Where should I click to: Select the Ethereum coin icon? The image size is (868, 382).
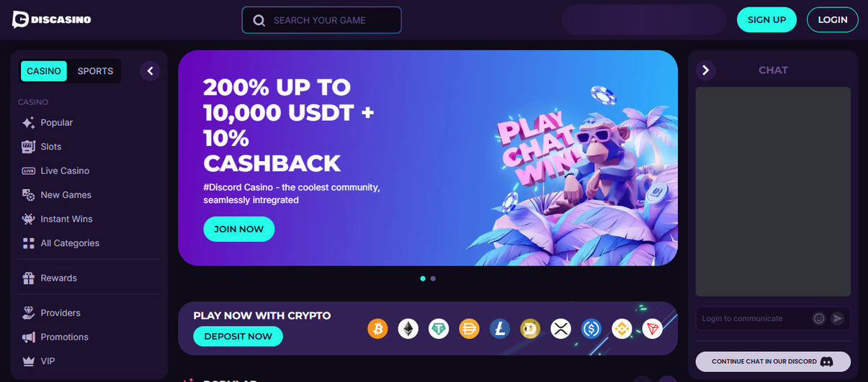[x=408, y=329]
